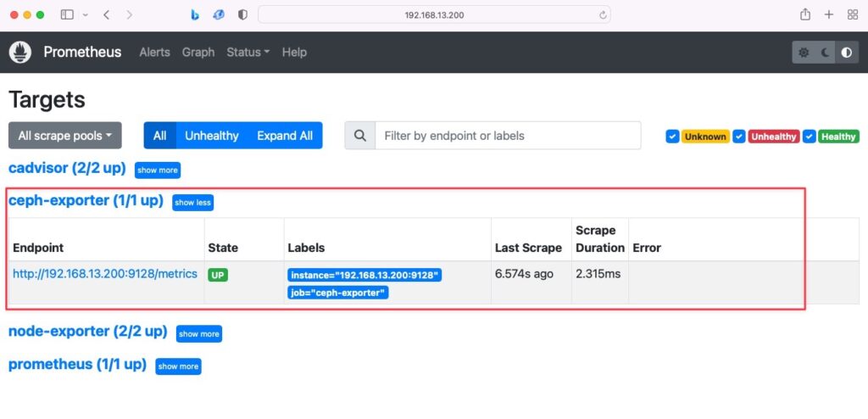Focus the Filter by endpoint or labels field
Viewport: 868px width, 419px height.
509,136
